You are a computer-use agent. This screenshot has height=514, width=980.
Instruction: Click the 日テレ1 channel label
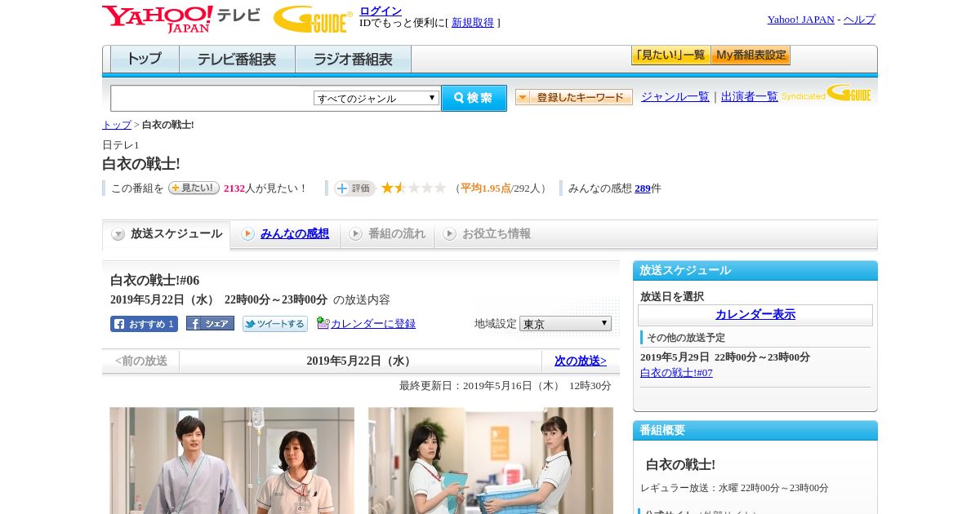click(x=121, y=145)
